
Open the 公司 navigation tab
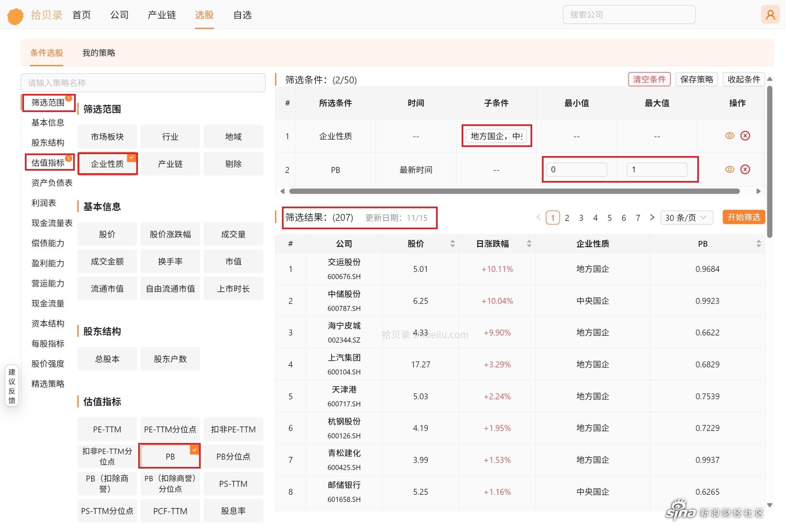pyautogui.click(x=119, y=15)
